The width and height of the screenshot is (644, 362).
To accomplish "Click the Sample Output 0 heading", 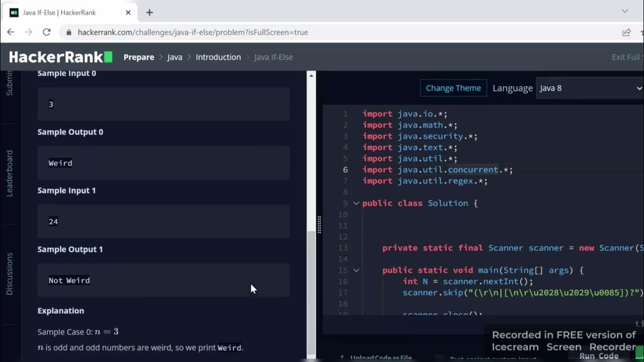I will tap(70, 132).
